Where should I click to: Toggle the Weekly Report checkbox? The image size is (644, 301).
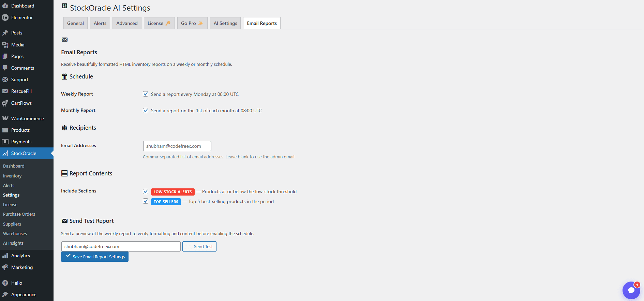(x=146, y=94)
